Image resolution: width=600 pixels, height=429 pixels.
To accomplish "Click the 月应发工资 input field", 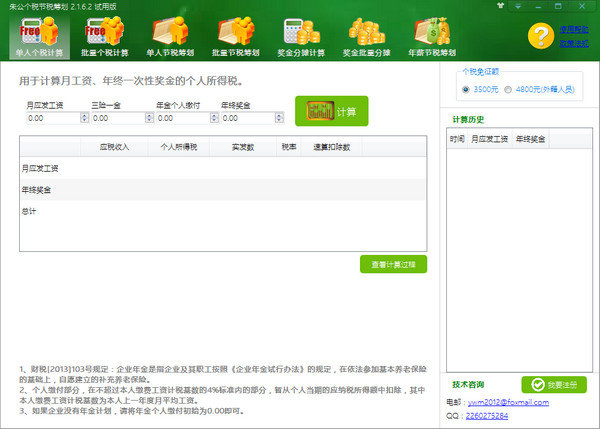I will coord(53,118).
